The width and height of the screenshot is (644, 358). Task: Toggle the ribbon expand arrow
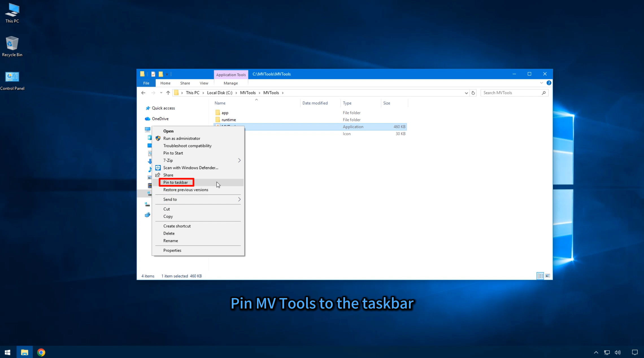point(541,83)
